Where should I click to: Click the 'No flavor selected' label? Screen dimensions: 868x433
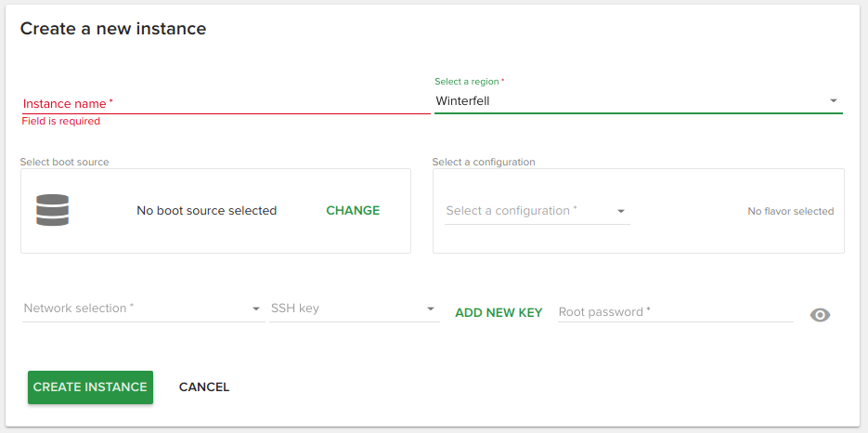click(791, 211)
